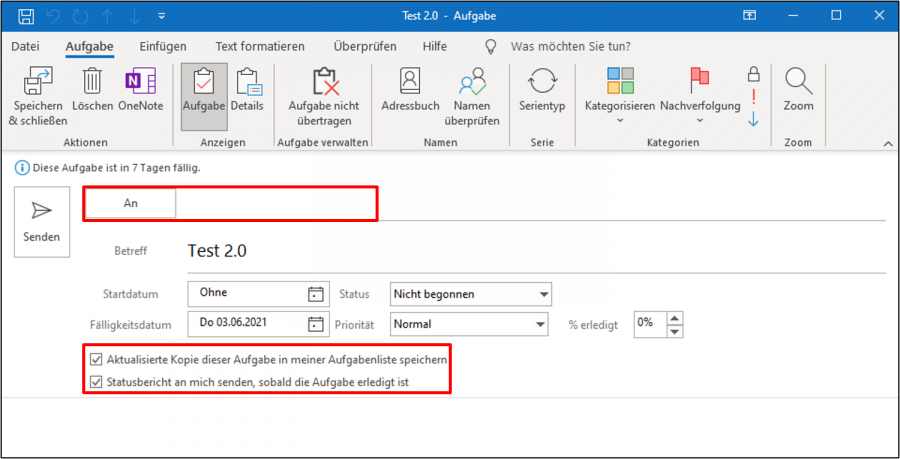Open the Überprüfen tab
Viewport: 900px width, 459px height.
364,46
